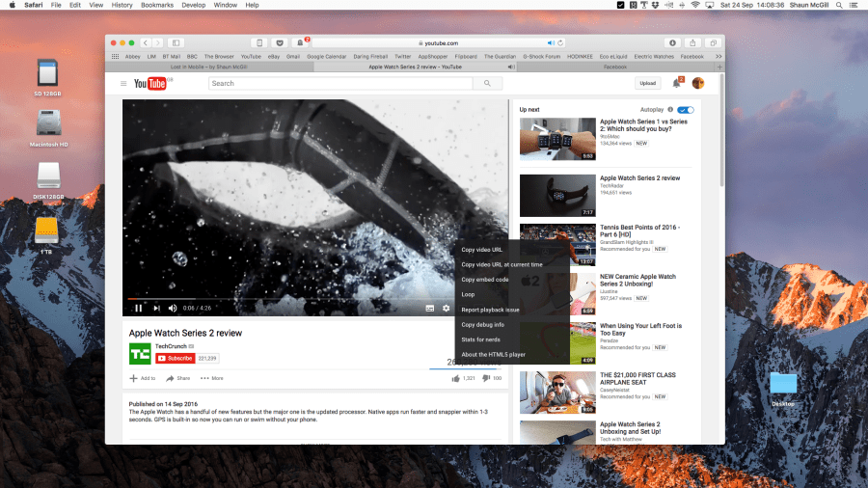
Task: Open TechCrunch channel logo
Action: point(140,354)
